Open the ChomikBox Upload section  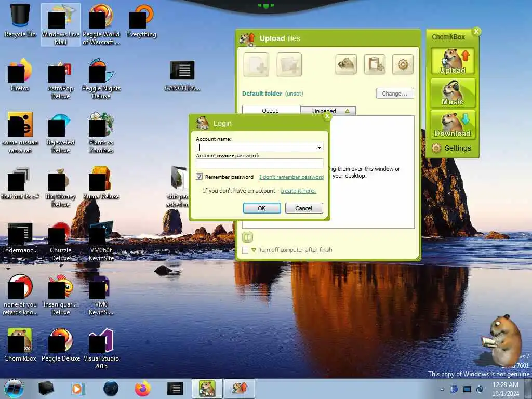pyautogui.click(x=453, y=61)
